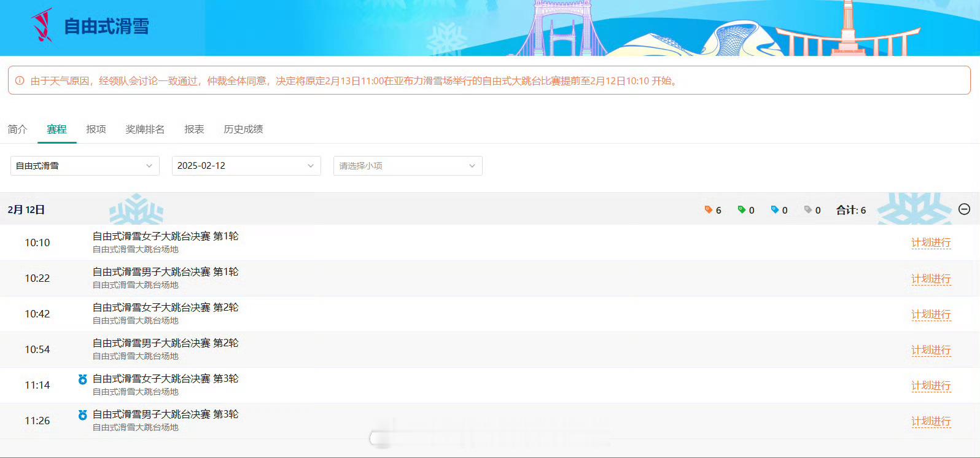Select the 赛程 tab
Screen dimensions: 980x458
click(x=56, y=129)
